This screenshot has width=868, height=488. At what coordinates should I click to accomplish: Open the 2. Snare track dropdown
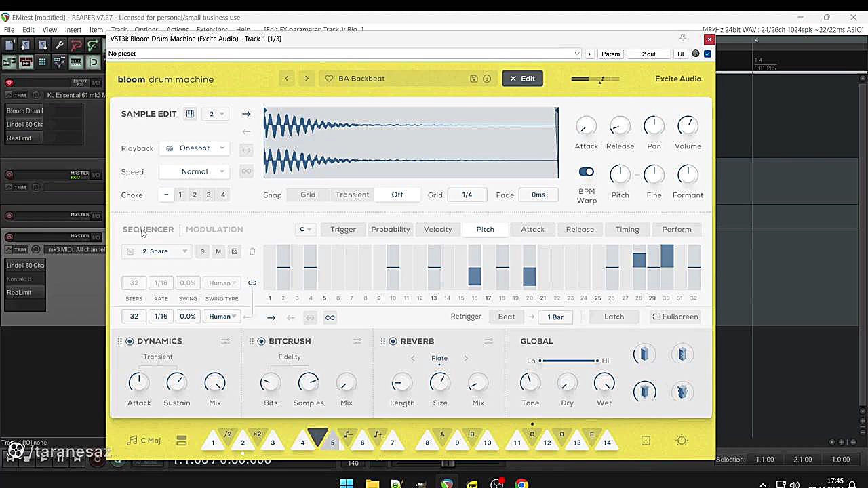[x=157, y=251]
